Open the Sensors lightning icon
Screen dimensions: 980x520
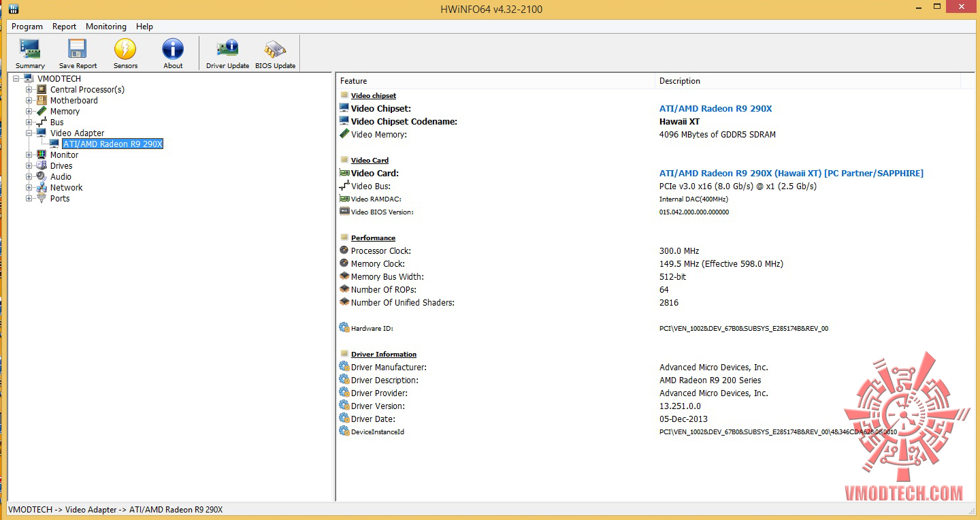125,49
